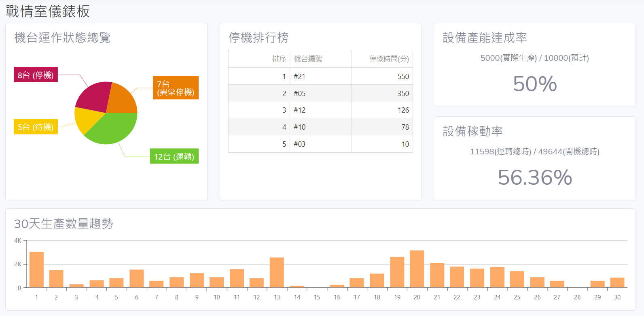Click the 56.36% utilization rate value

coord(535,177)
